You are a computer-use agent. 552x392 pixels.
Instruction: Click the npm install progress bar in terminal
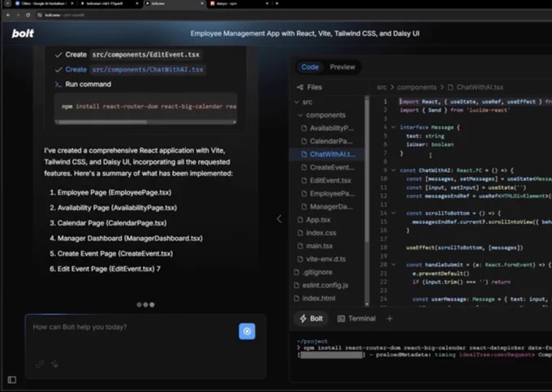(332, 355)
